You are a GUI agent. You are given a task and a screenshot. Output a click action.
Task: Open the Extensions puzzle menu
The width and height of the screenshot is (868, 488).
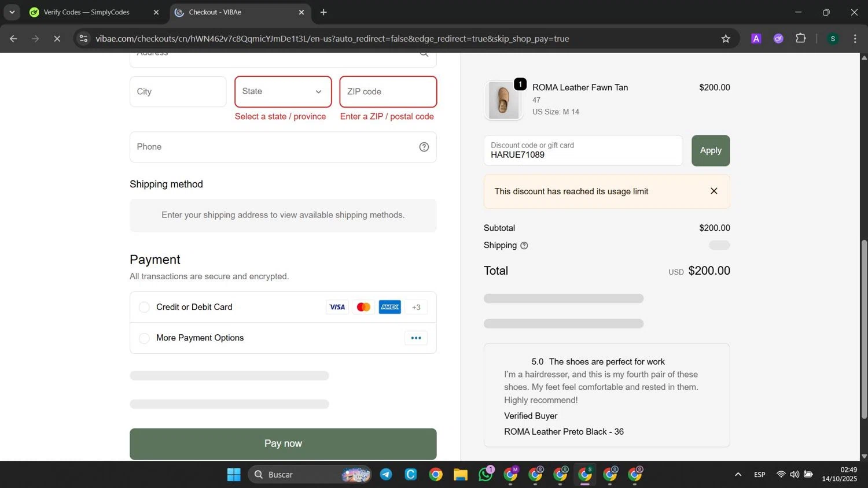tap(801, 39)
